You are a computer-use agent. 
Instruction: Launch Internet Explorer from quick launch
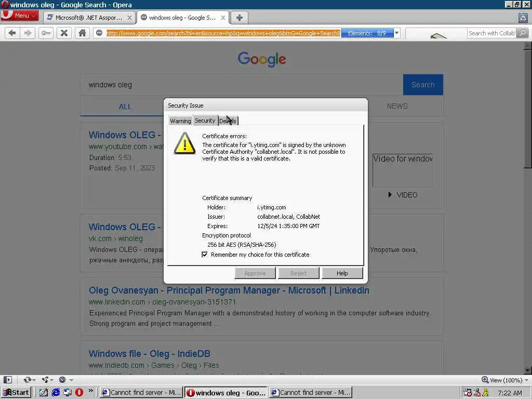point(56,393)
